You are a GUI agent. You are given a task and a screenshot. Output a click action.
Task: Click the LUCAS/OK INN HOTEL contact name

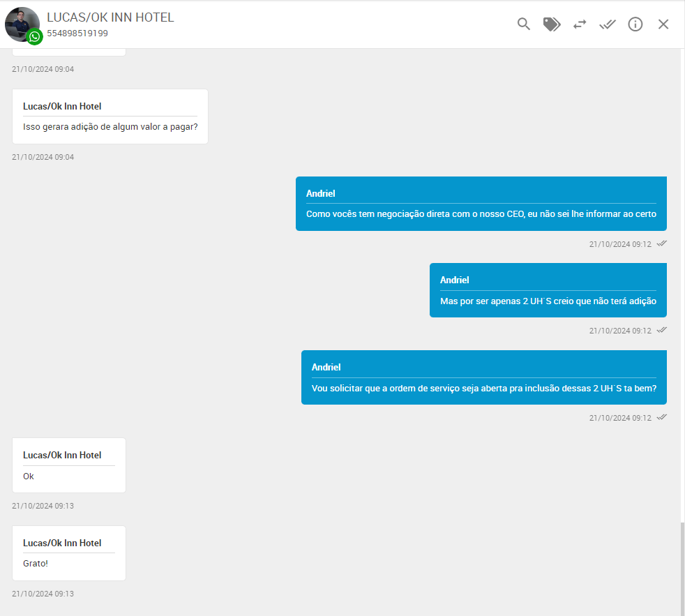[110, 17]
